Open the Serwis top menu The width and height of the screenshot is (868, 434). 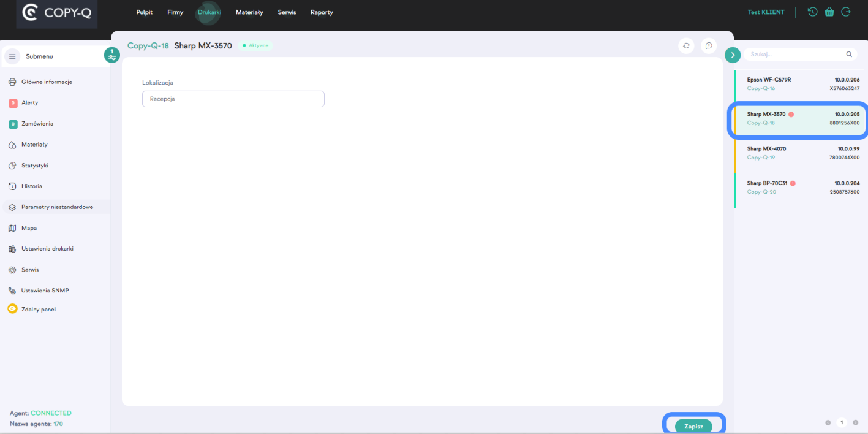(287, 12)
